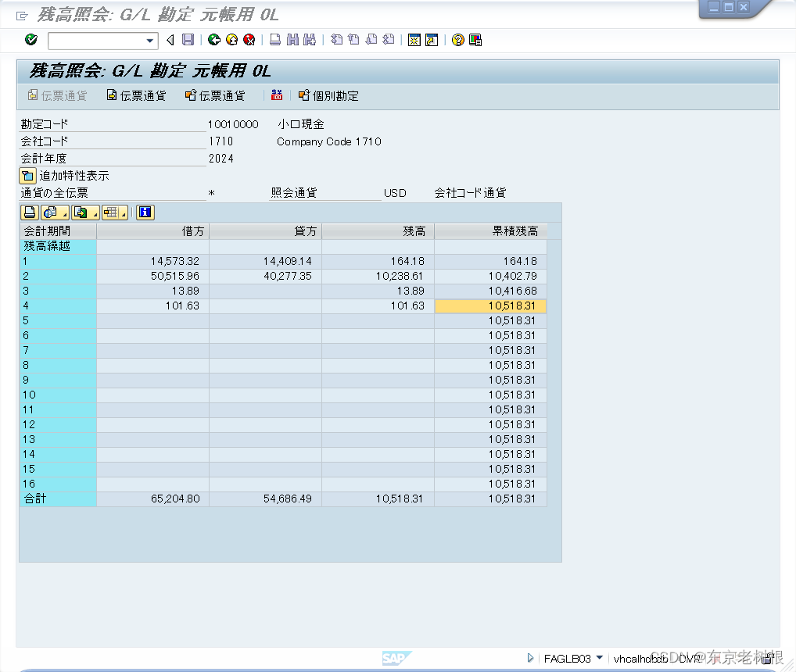Click the red currency 100 icon
The width and height of the screenshot is (796, 672).
[277, 95]
